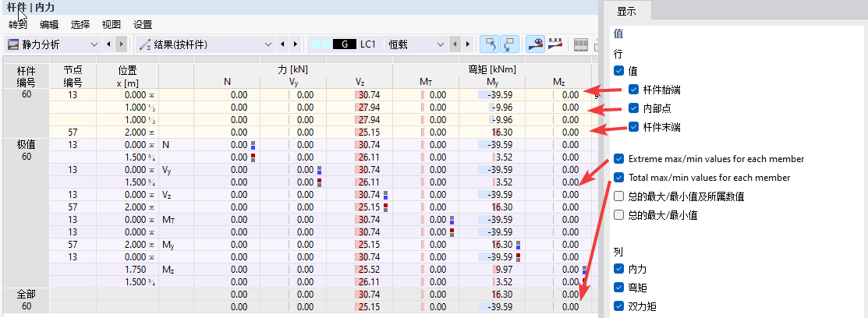Click the 弯矩 [kNm] group header
This screenshot has height=318, width=868.
tap(491, 70)
